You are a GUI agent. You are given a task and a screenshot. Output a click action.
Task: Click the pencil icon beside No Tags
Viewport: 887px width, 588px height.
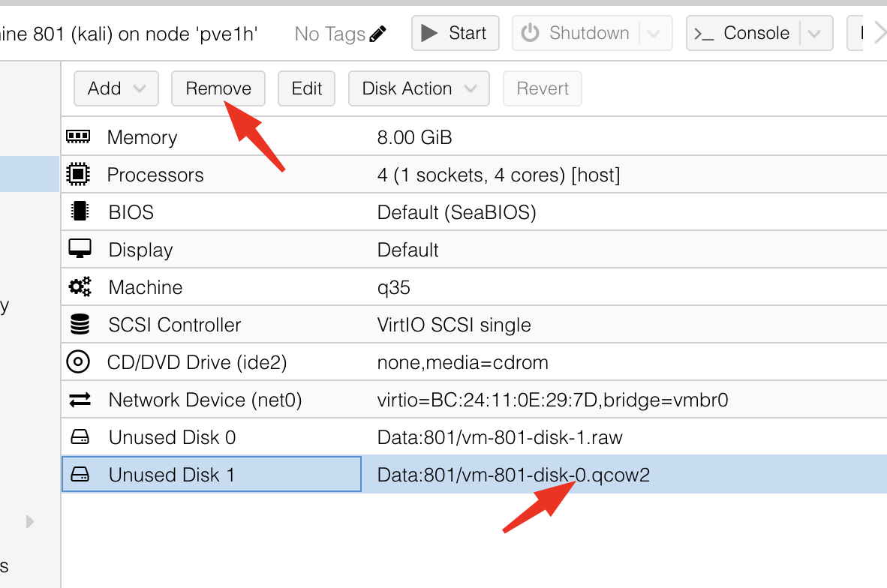click(378, 34)
